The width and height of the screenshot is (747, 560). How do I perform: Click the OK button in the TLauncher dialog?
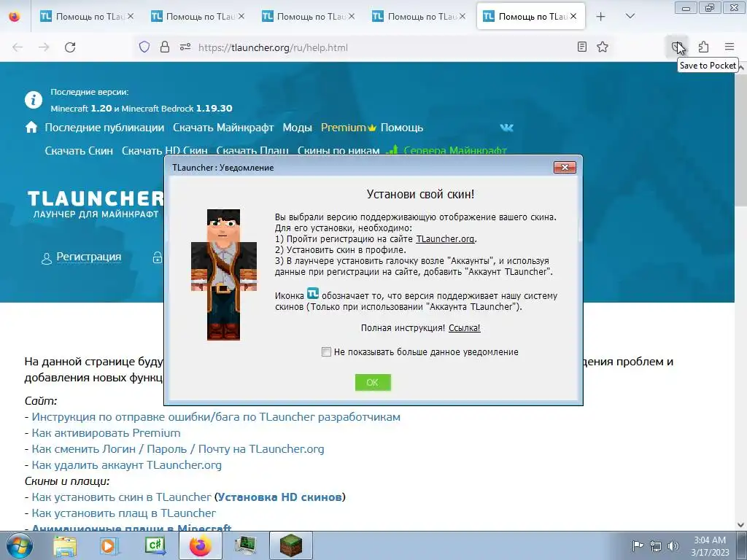(x=373, y=382)
